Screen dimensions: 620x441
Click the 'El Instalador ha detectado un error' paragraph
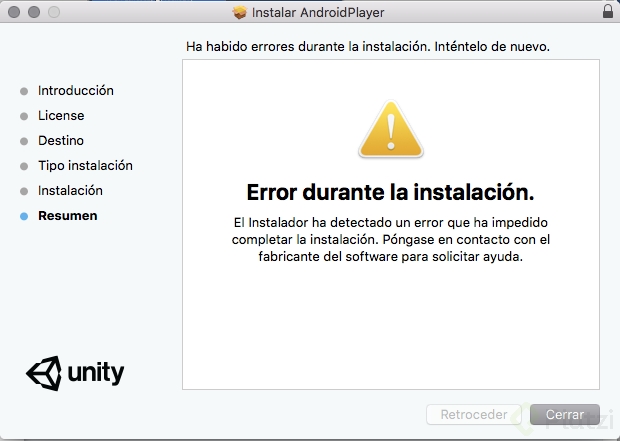[391, 240]
